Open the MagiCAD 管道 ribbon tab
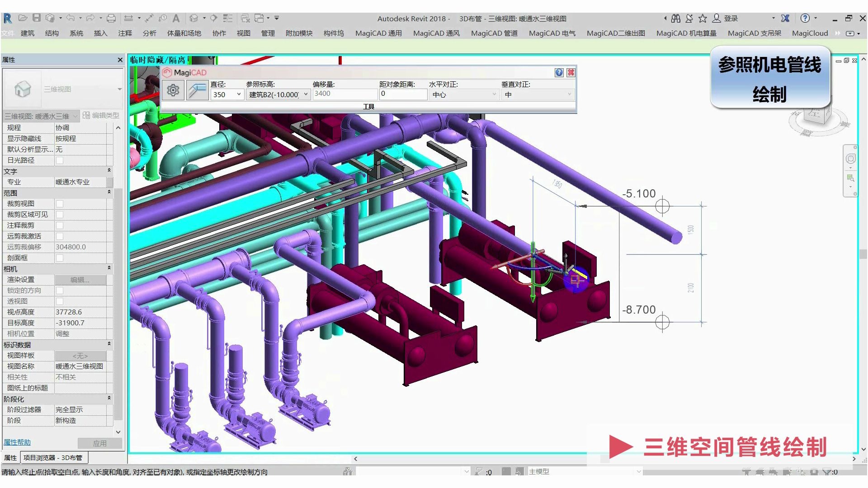Screen dimensions: 868x488 coord(494,33)
